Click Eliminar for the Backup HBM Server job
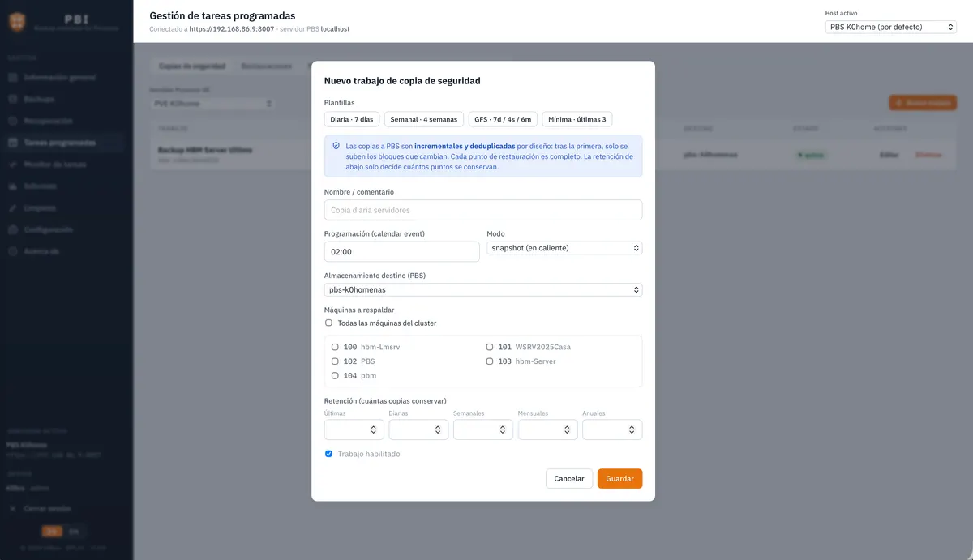The image size is (973, 560). click(929, 155)
